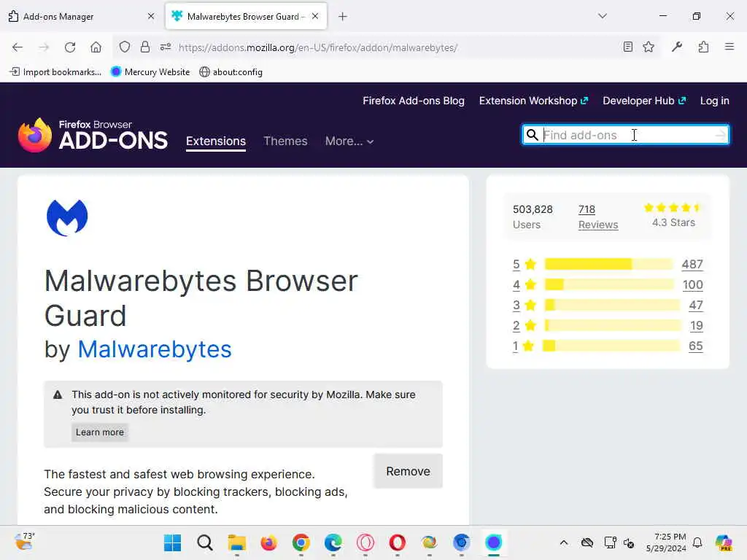Open the Windows Start menu
The height and width of the screenshot is (560, 747).
click(172, 542)
